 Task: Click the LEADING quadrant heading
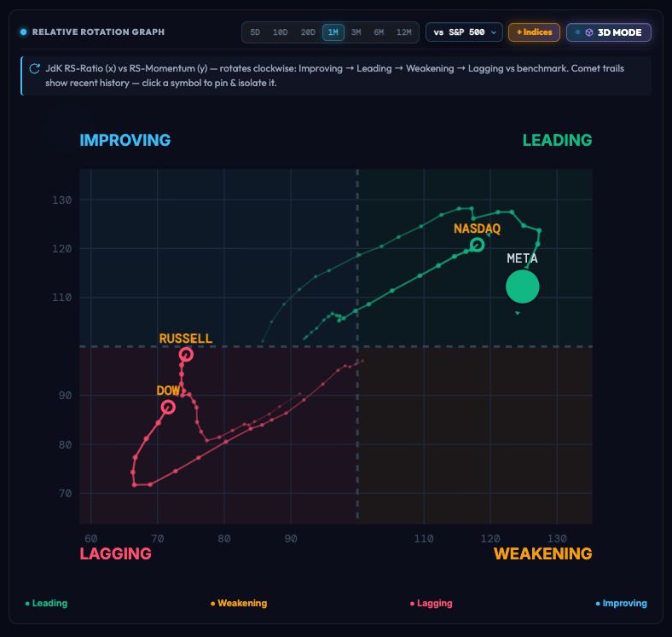557,140
